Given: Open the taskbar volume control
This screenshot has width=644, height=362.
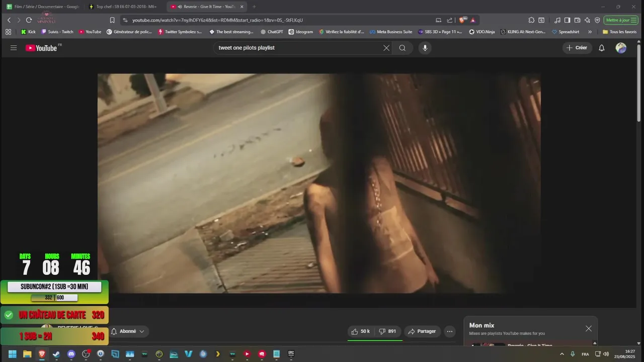Looking at the screenshot, I should pos(606,354).
